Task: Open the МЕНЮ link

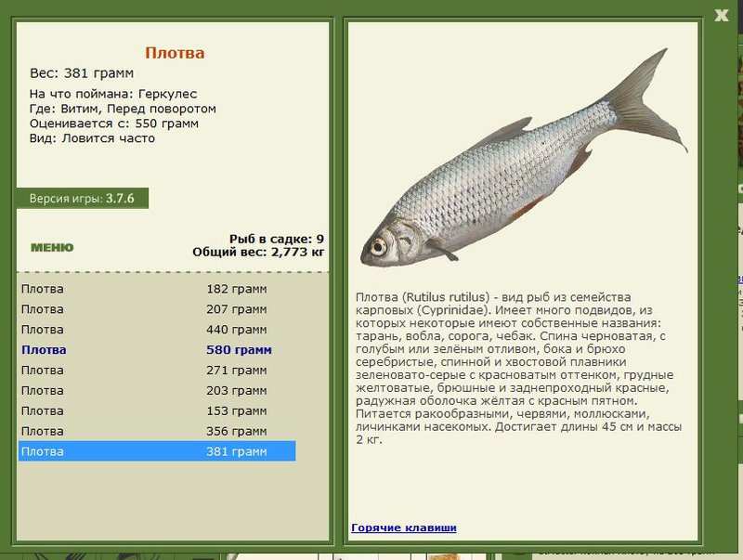Action: pos(52,247)
